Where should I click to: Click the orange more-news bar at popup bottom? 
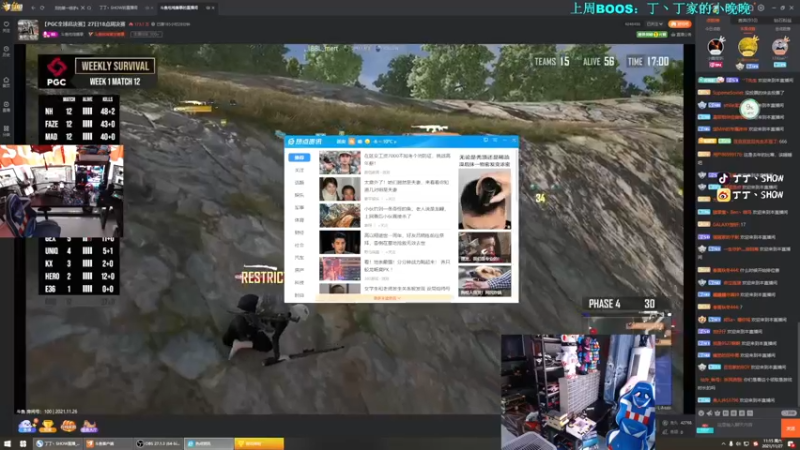click(x=386, y=298)
